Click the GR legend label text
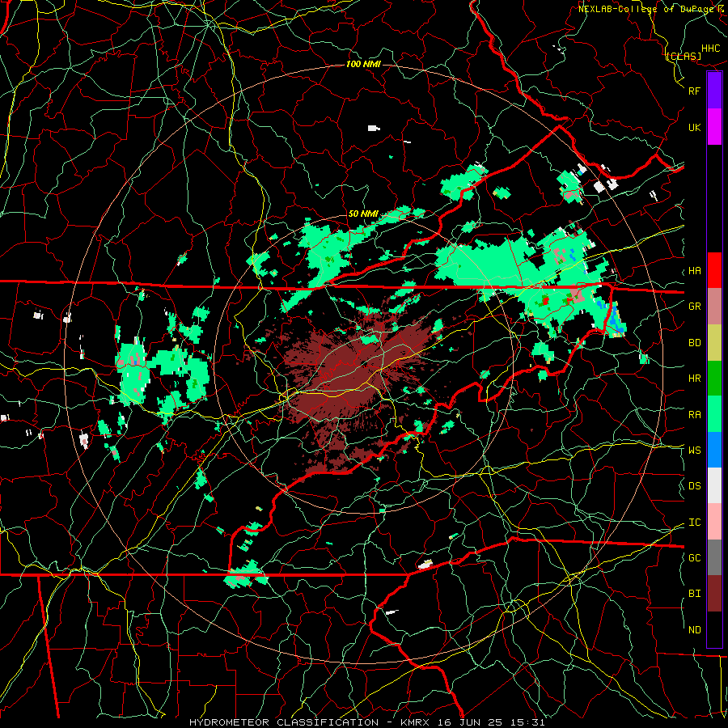This screenshot has width=728, height=728. point(694,307)
